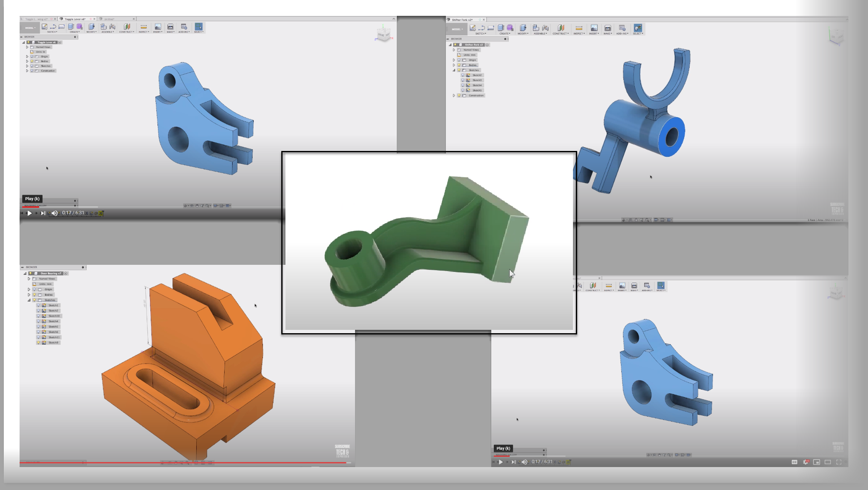This screenshot has height=490, width=868.
Task: Click the Make 3D print icon in Shifter Fork toolbar
Action: pos(608,28)
